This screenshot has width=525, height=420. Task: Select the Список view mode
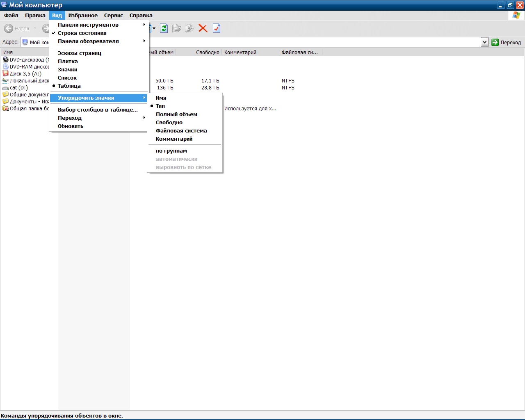tap(98, 78)
